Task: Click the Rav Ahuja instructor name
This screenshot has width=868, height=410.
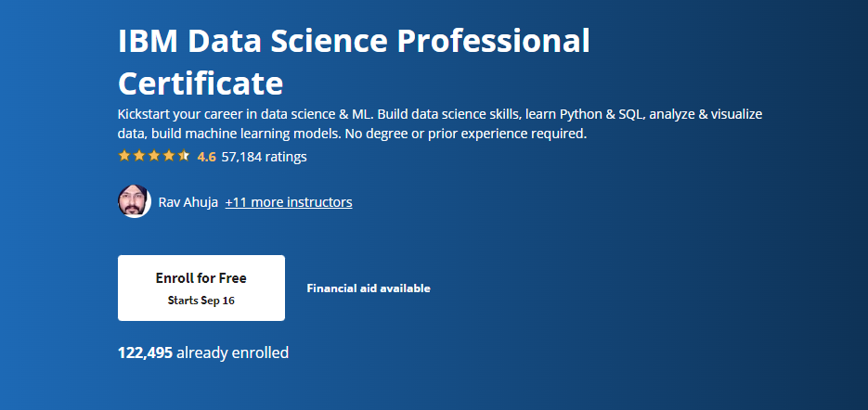Action: (x=188, y=202)
